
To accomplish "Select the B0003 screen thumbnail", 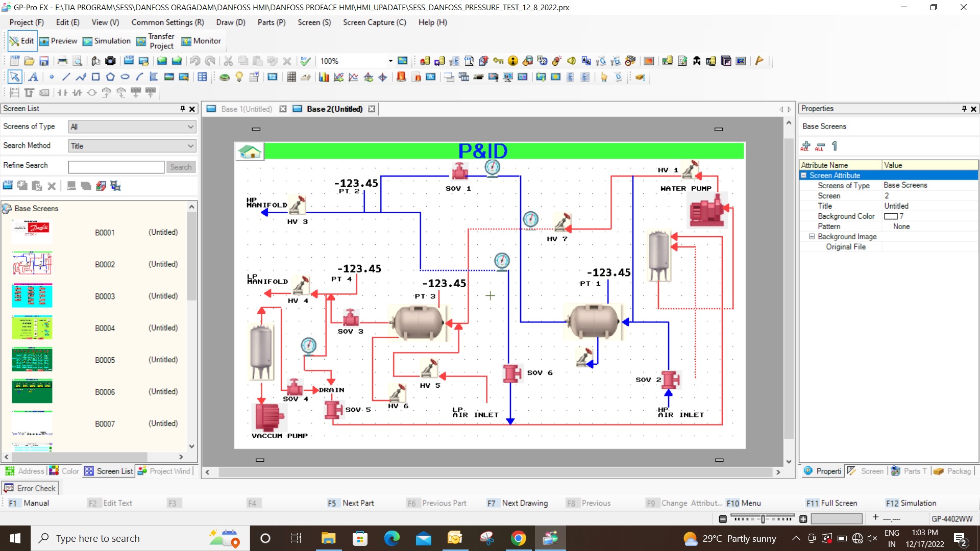I will 32,296.
